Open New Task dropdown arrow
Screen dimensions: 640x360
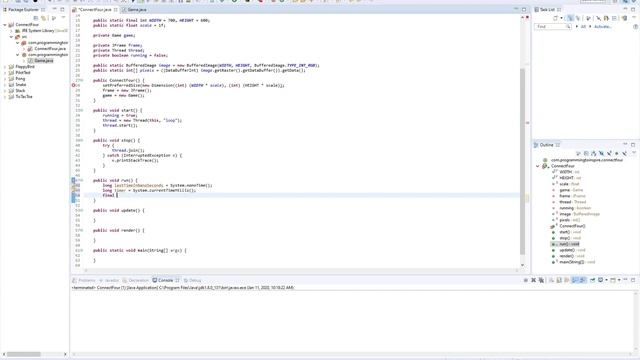coord(561,18)
